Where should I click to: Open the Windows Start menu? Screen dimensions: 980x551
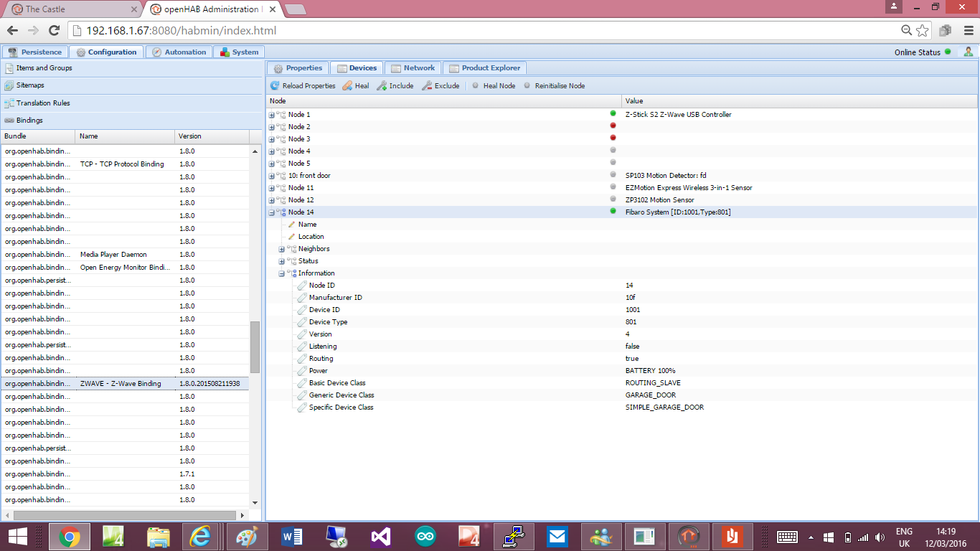coord(18,537)
